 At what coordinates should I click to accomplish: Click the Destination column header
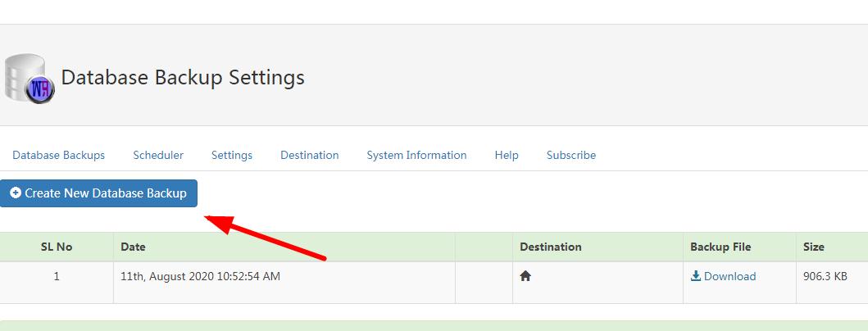(551, 247)
